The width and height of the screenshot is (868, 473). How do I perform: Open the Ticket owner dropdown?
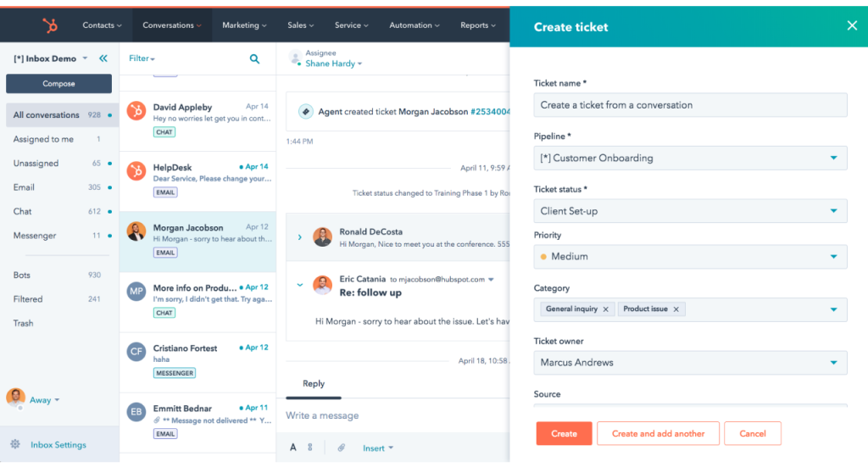pyautogui.click(x=690, y=363)
